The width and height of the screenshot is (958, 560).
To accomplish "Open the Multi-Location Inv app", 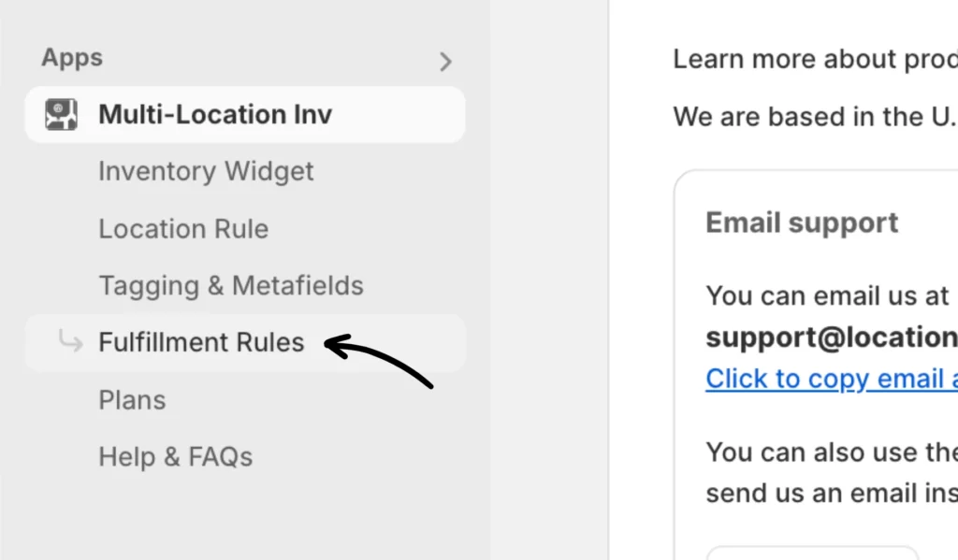I will click(215, 115).
